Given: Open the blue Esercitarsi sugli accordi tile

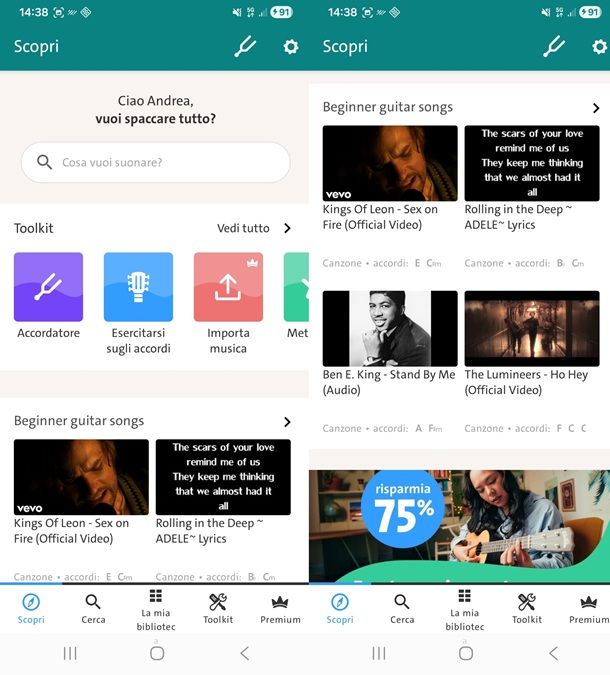Looking at the screenshot, I should [x=138, y=287].
